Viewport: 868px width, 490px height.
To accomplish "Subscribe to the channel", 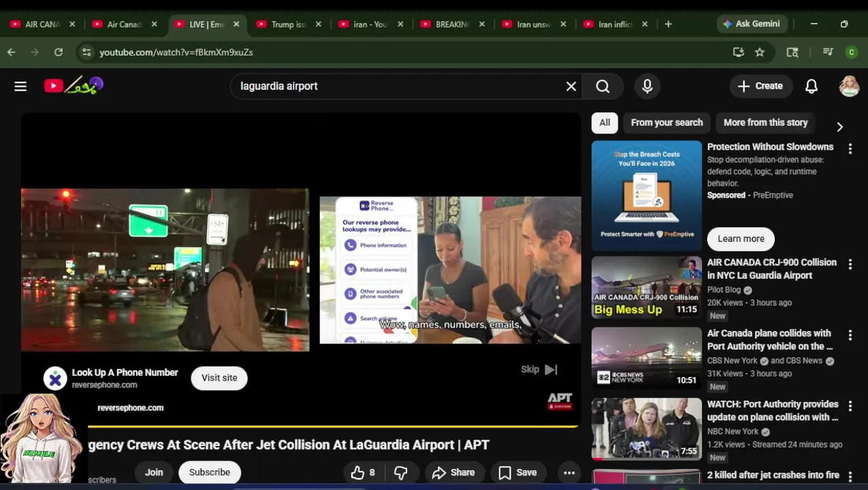I will click(x=210, y=472).
